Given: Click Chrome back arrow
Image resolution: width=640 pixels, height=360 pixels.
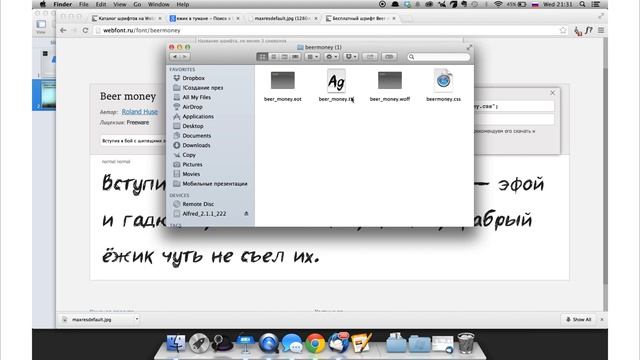Looking at the screenshot, I should [63, 30].
